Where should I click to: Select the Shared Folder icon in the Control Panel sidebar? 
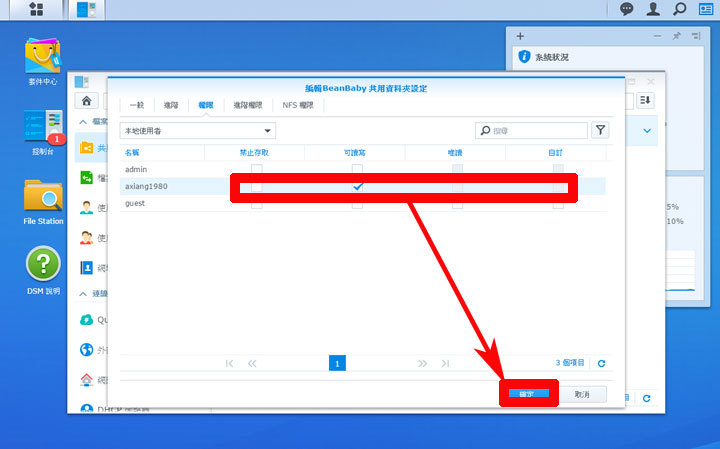pos(86,147)
